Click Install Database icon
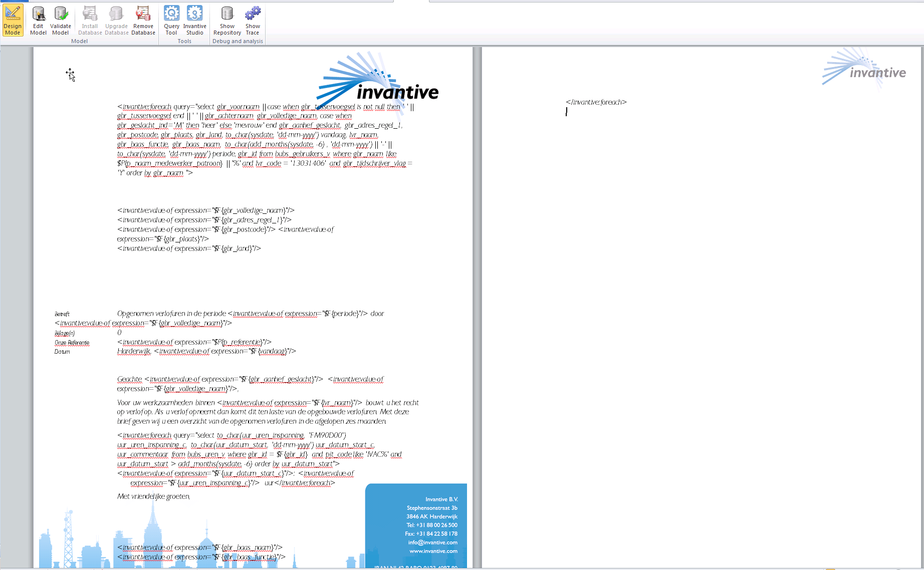 click(x=90, y=21)
